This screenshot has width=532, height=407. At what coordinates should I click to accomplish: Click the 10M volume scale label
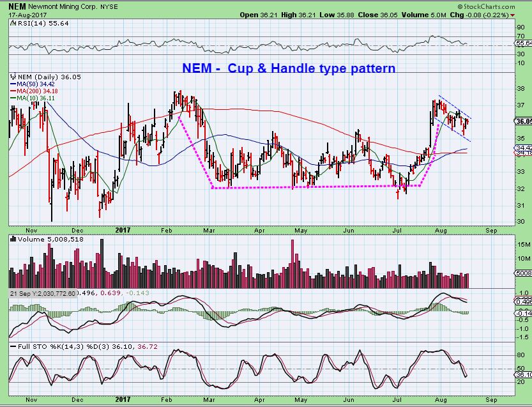[x=524, y=259]
